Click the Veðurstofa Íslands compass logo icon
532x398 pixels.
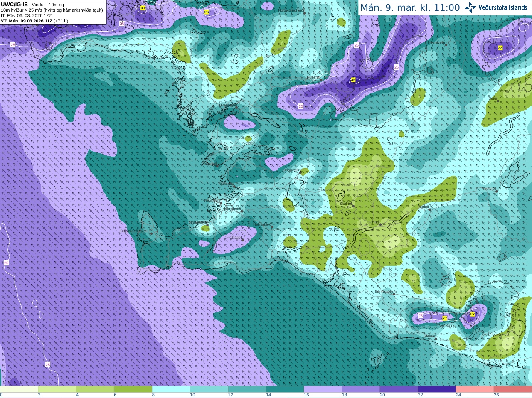[x=470, y=7]
